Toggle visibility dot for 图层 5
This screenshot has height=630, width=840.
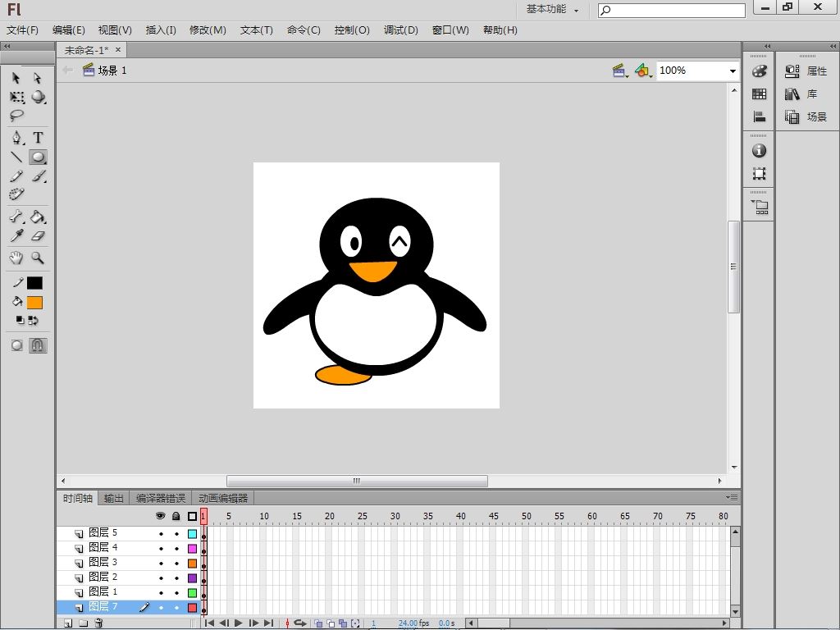161,534
